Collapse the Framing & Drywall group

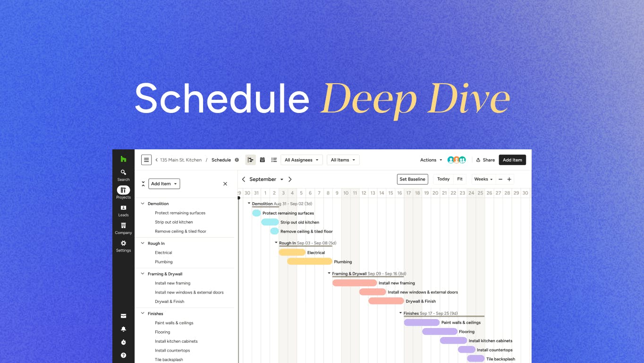[143, 274]
